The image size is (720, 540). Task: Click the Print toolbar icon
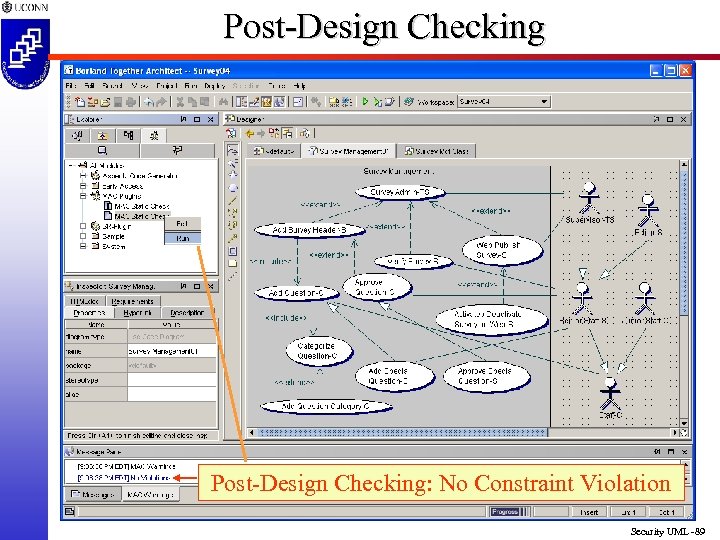(131, 102)
